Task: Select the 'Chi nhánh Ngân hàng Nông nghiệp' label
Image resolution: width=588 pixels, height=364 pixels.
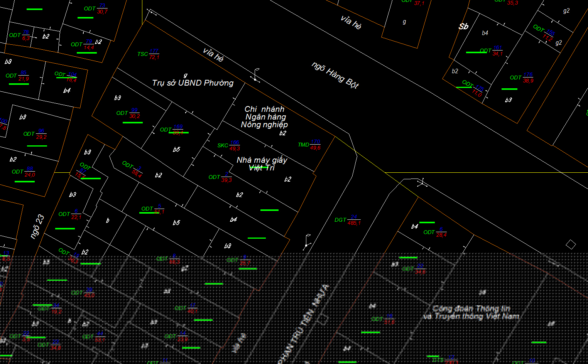Action: coord(265,117)
